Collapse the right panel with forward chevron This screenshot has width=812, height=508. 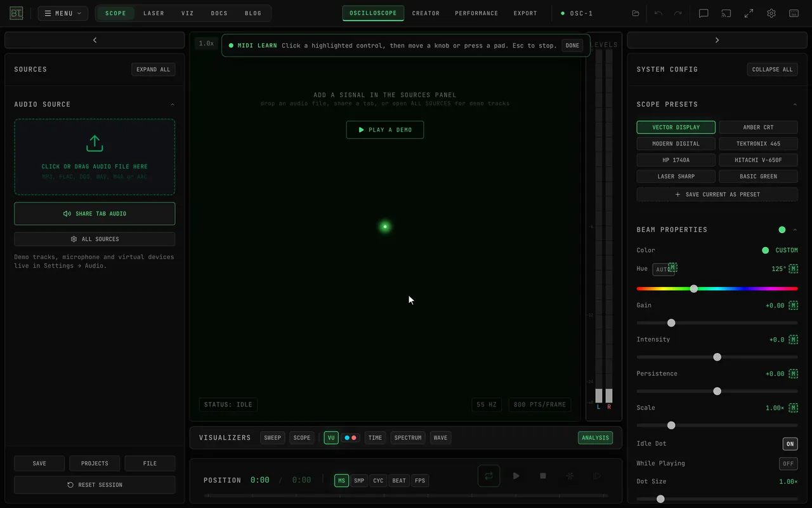(x=717, y=40)
